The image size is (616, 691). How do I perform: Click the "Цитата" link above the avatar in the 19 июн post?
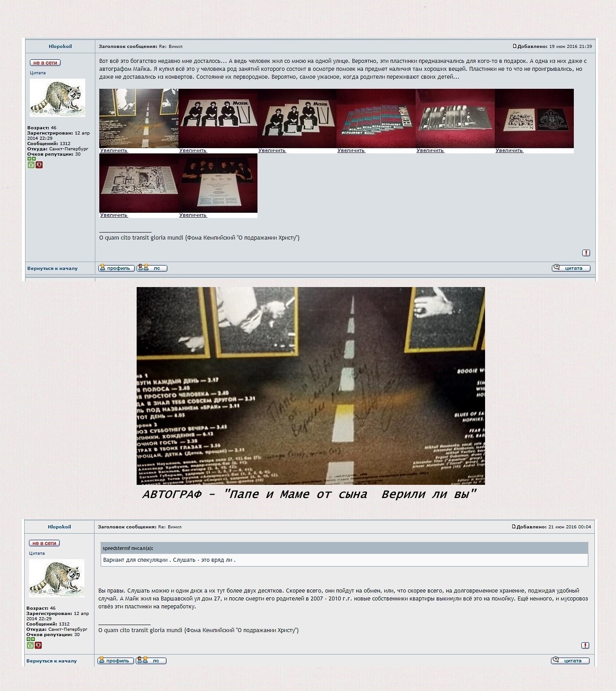pos(38,73)
